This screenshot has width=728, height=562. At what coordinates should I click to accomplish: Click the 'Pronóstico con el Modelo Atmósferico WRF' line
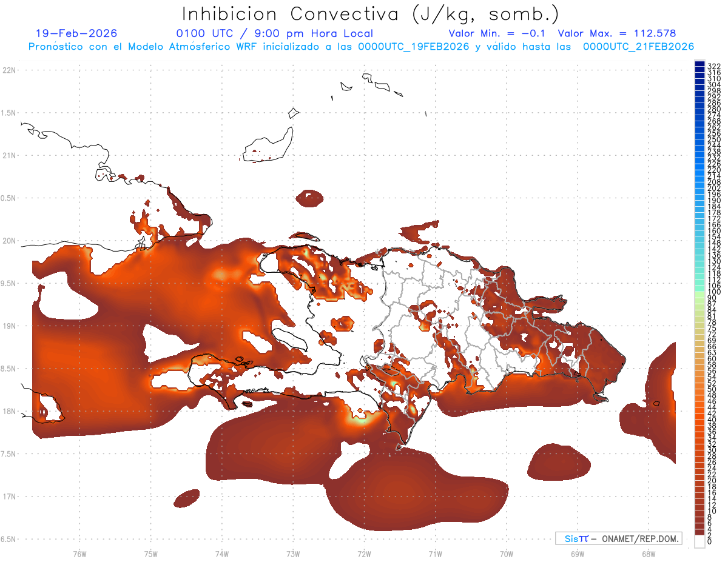click(361, 47)
